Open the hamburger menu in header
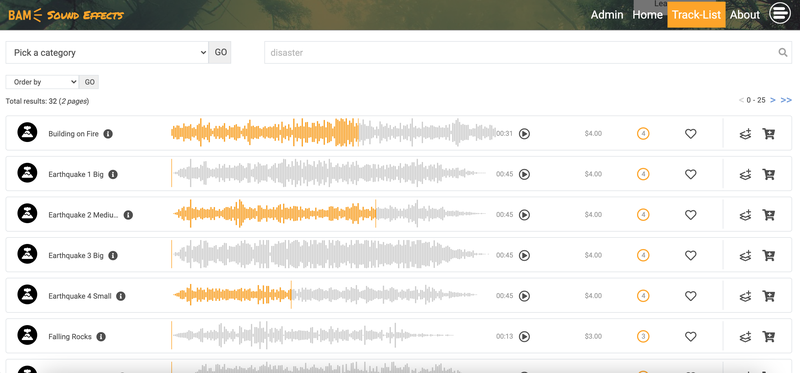This screenshot has height=373, width=800. tap(780, 14)
